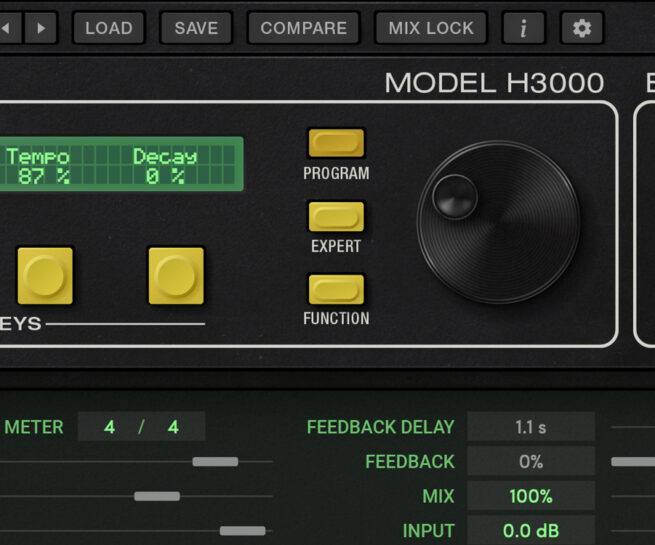The image size is (655, 545).
Task: Click the FEEDBACK value 0%
Action: [531, 461]
